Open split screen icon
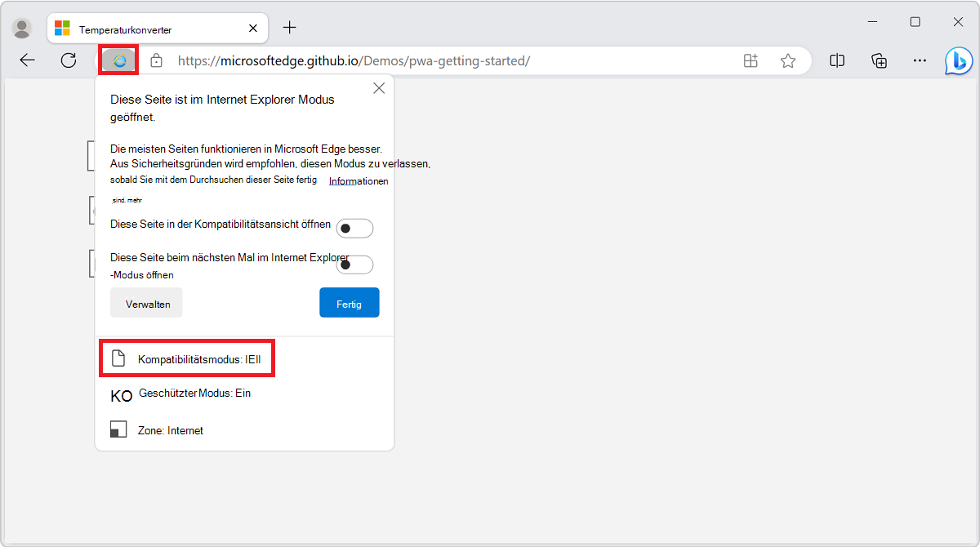 pos(837,60)
